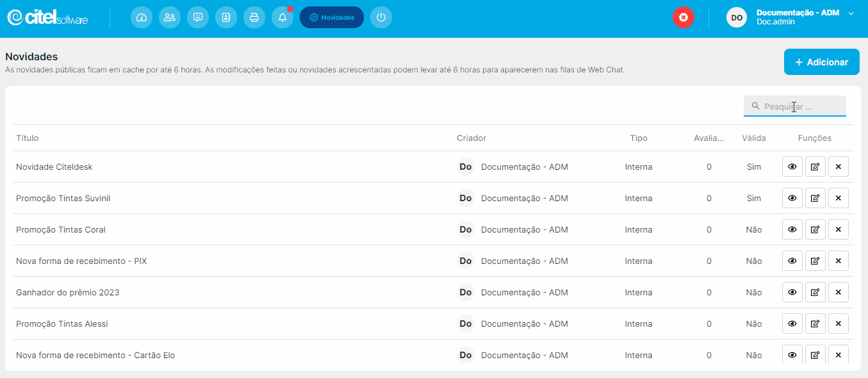Delete the Nova forma de recebimento - PIX entry
The image size is (868, 378).
(839, 261)
